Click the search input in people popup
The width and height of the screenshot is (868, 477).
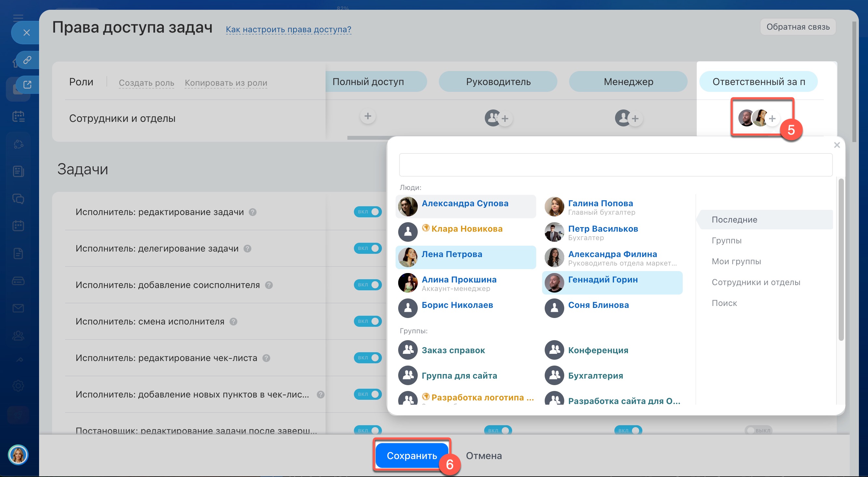[x=615, y=165]
